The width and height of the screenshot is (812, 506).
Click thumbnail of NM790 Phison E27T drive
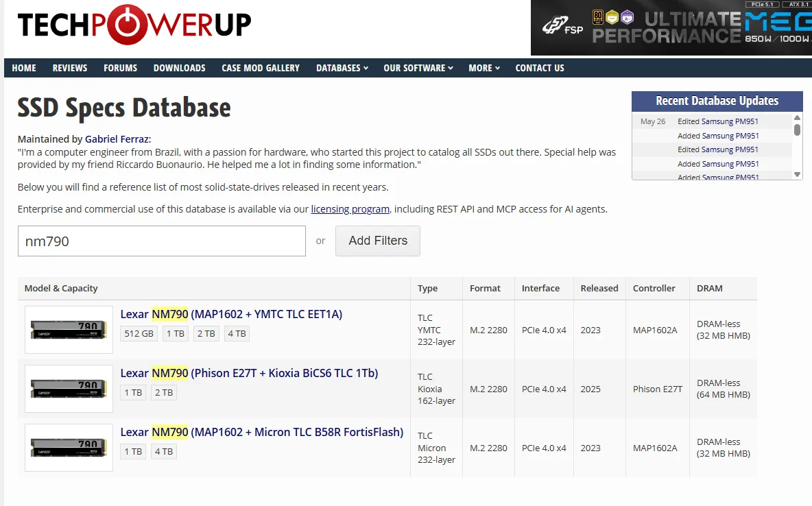pyautogui.click(x=69, y=389)
